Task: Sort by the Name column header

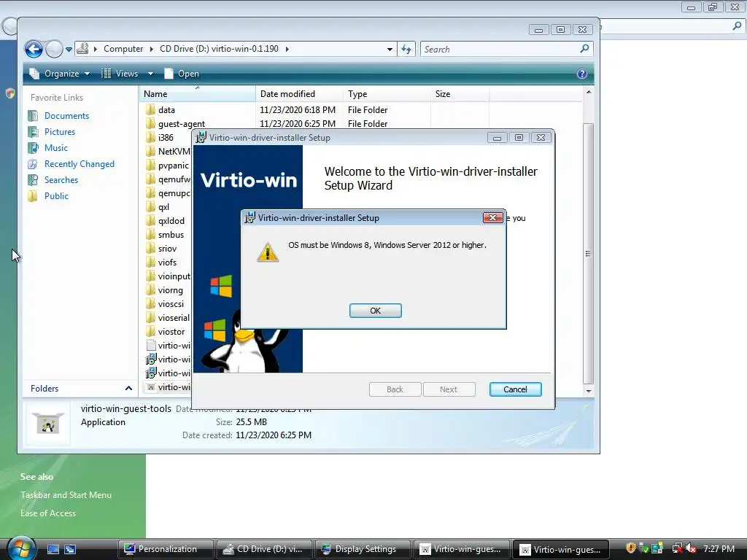Action: [x=197, y=94]
